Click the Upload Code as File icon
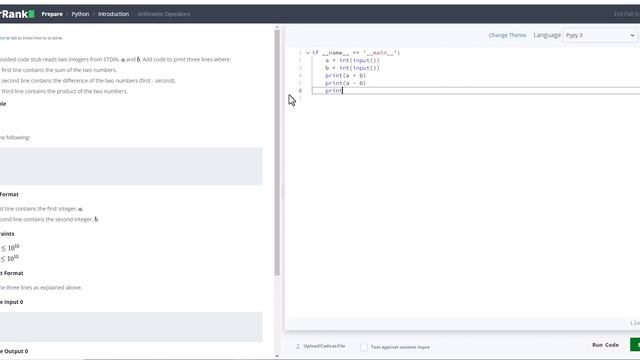The image size is (640, 360). pos(298,346)
